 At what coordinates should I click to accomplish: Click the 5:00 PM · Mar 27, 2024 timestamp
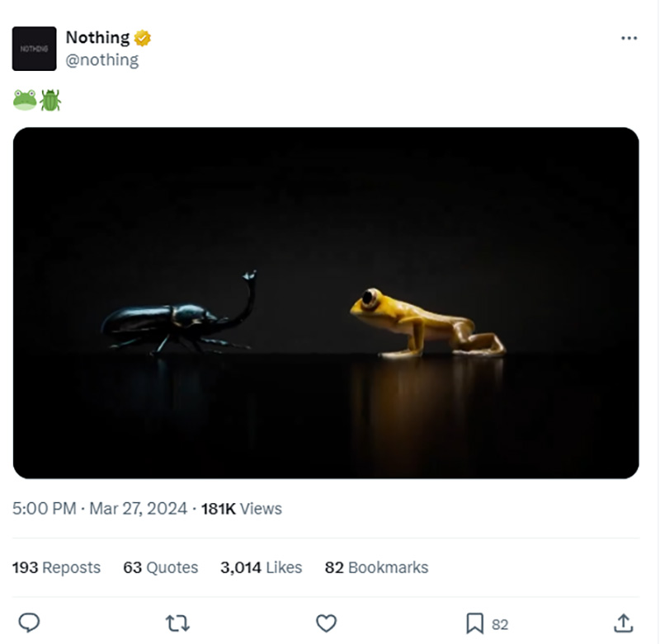[x=100, y=509]
